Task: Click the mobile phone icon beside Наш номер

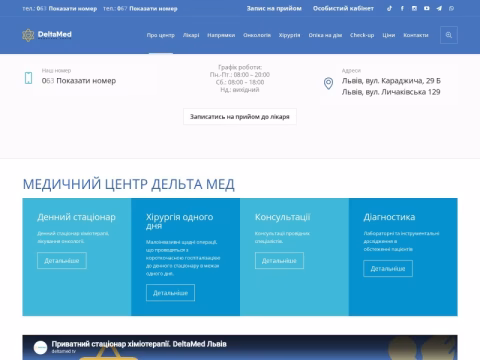Action: click(x=29, y=78)
